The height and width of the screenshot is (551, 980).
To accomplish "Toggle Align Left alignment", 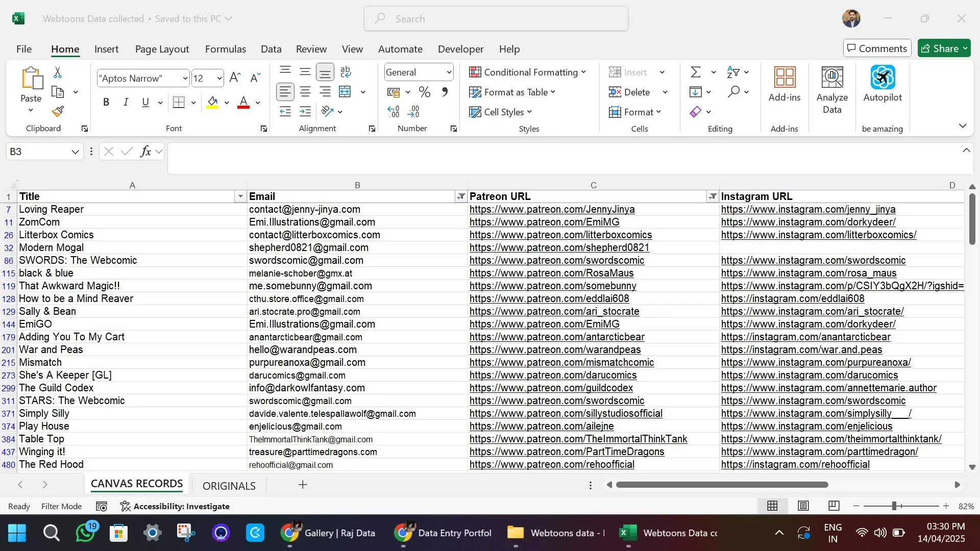I will (285, 92).
